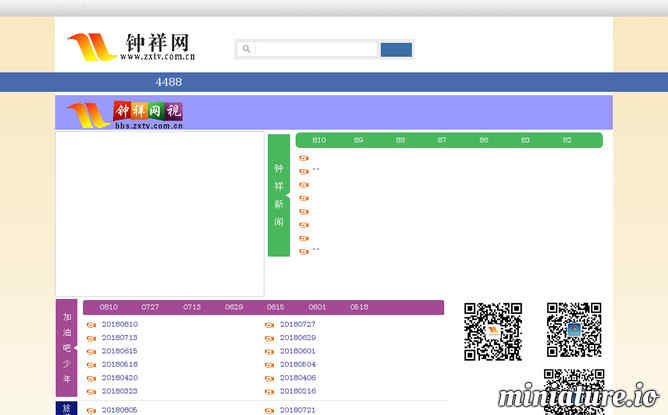Click the first orange bullet icon in news list
Screen dimensions: 668x415
(304, 158)
